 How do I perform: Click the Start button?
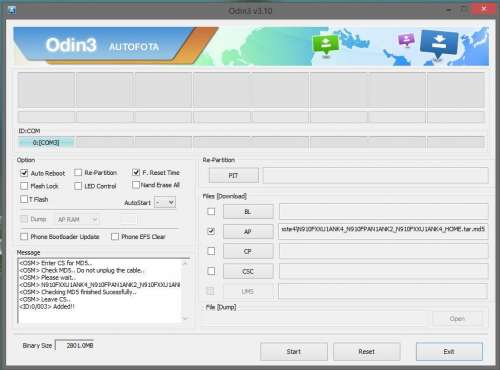pyautogui.click(x=294, y=351)
